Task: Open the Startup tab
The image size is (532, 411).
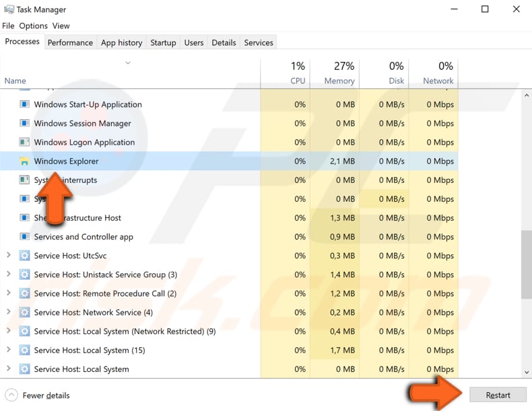Action: pos(163,42)
